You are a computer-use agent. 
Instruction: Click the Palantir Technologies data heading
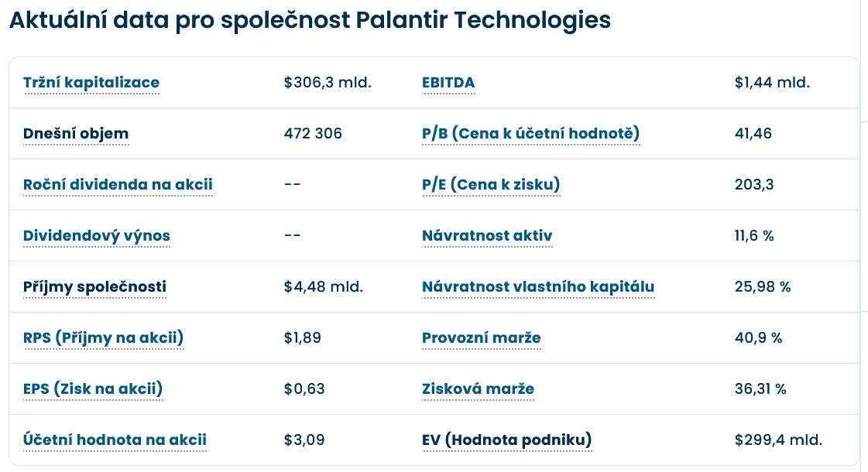click(x=310, y=20)
